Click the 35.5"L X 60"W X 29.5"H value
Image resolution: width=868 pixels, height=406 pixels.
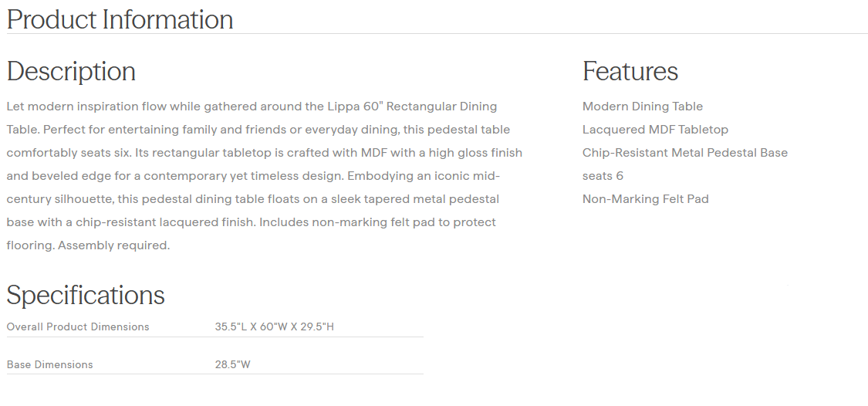pos(274,326)
